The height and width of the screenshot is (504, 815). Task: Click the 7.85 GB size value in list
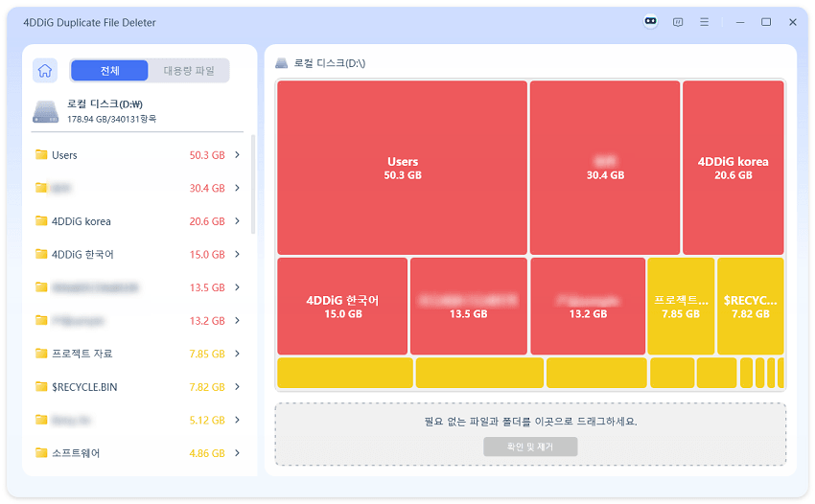tap(207, 354)
